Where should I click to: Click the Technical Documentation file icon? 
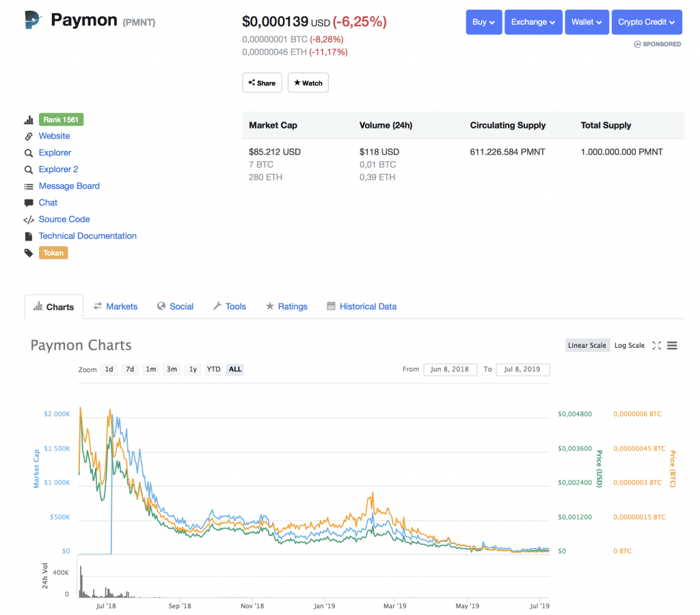(29, 236)
